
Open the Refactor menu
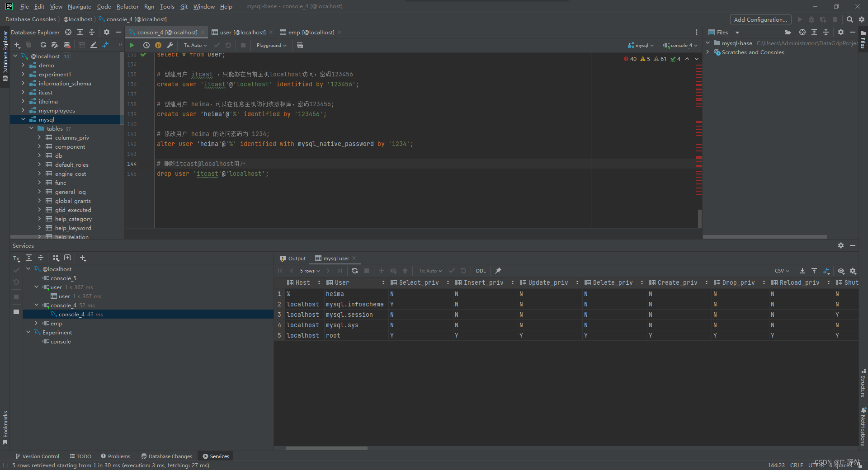tap(127, 6)
